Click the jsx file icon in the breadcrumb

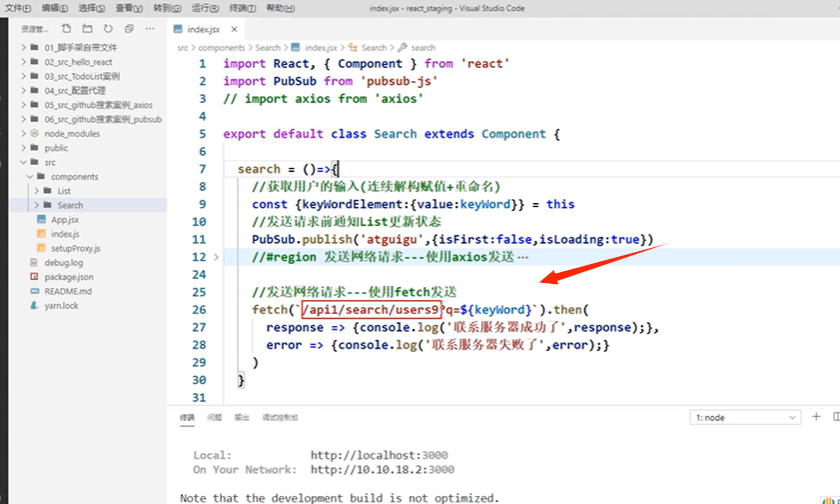point(295,48)
